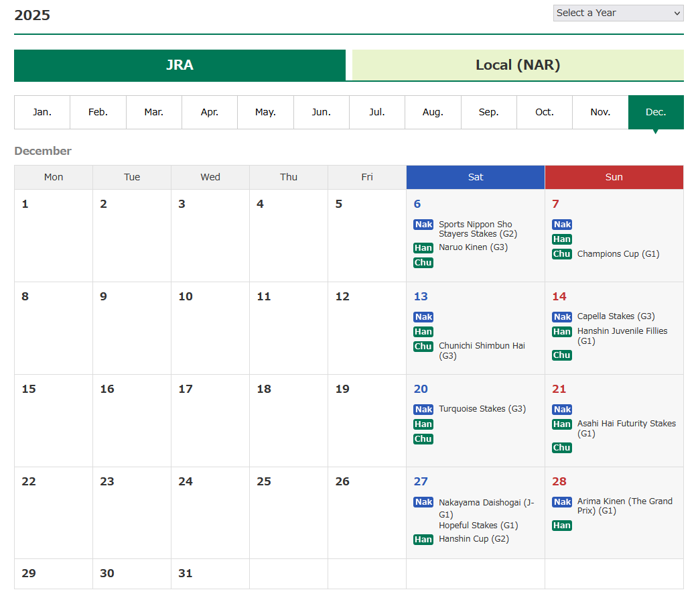This screenshot has height=602, width=700.
Task: Click Chu badge on December 14
Action: click(x=562, y=355)
